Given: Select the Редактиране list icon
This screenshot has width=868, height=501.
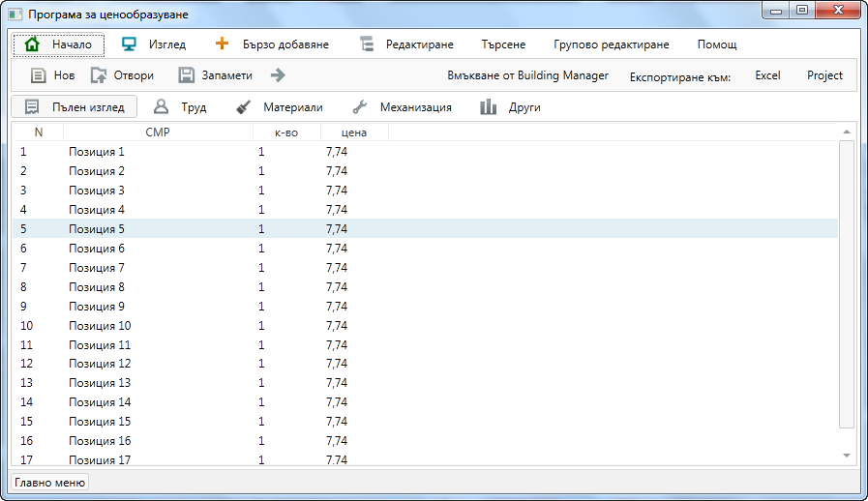Looking at the screenshot, I should [x=366, y=44].
